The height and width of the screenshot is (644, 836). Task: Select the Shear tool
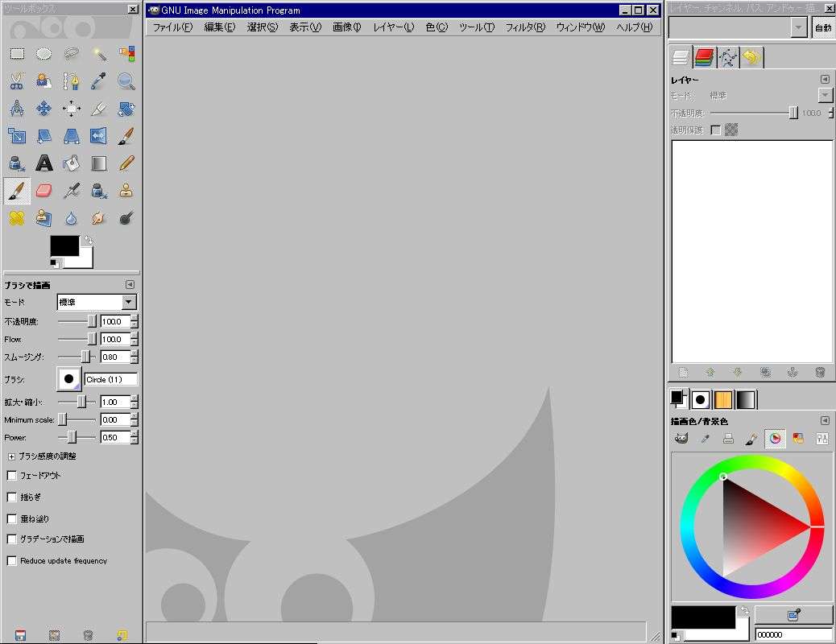(44, 136)
